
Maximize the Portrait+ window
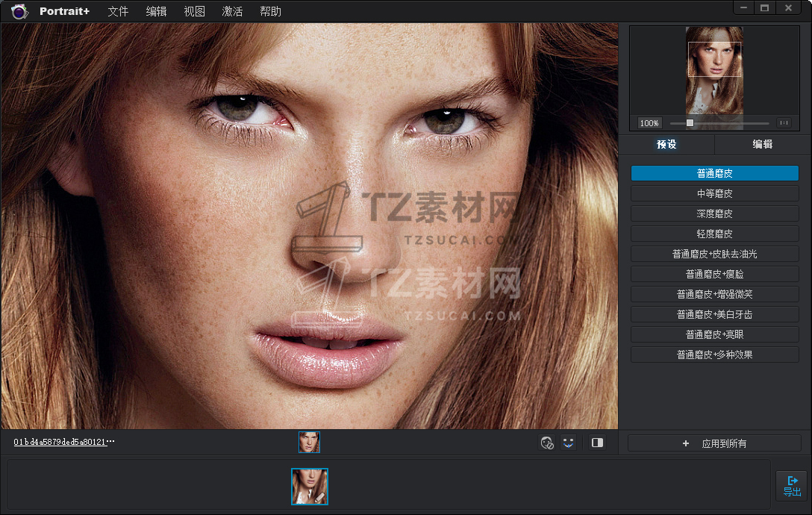click(764, 7)
